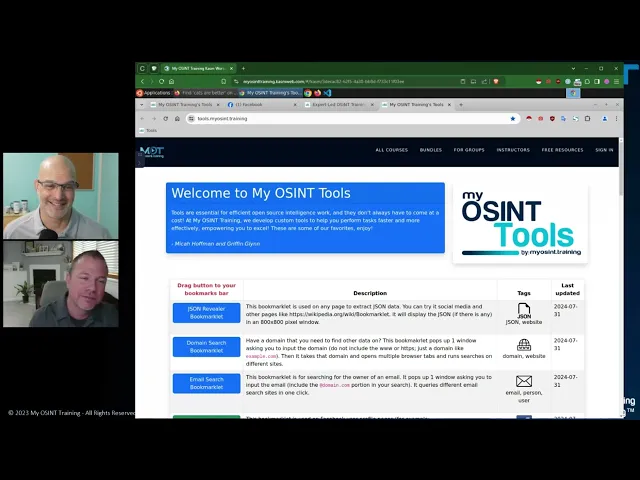Screen dimensions: 640x480
Task: Expand the Chrome tab search dropdown arrow
Action: pyautogui.click(x=142, y=105)
